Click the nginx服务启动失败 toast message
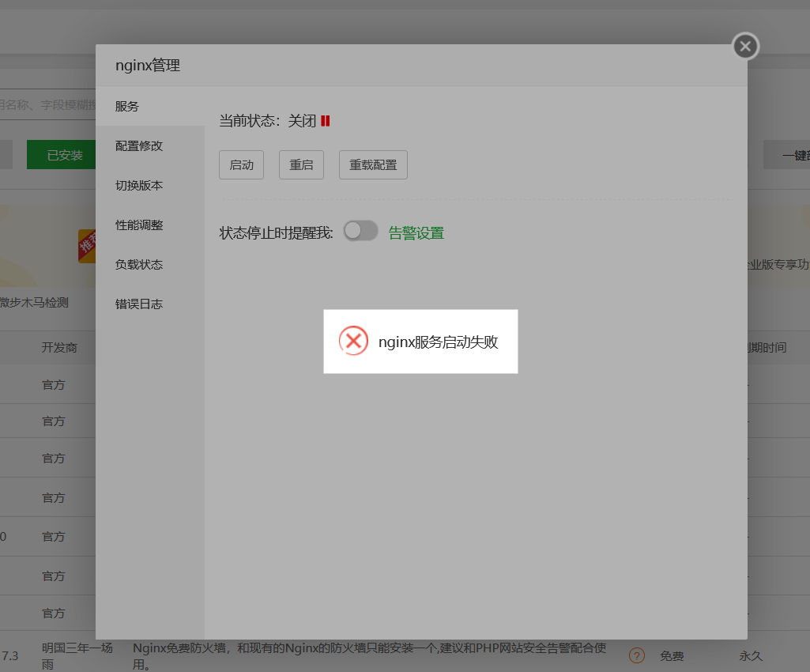Screen dimensions: 810x672 438,342
